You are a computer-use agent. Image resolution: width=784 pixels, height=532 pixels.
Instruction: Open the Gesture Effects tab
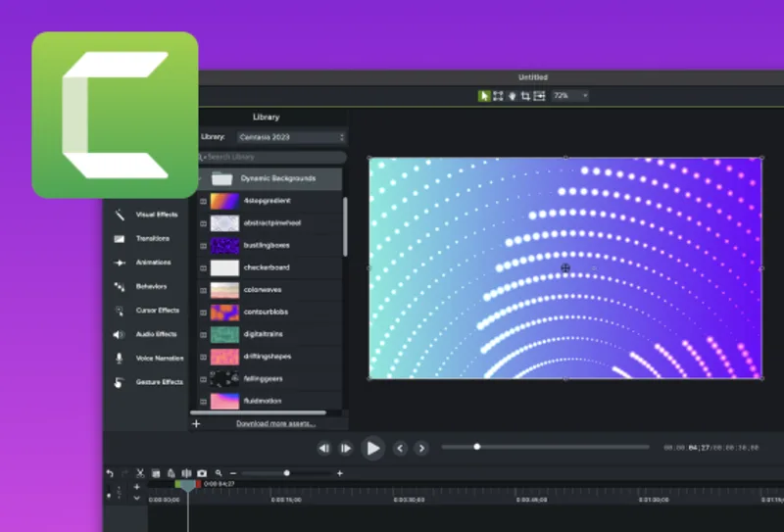coord(148,382)
